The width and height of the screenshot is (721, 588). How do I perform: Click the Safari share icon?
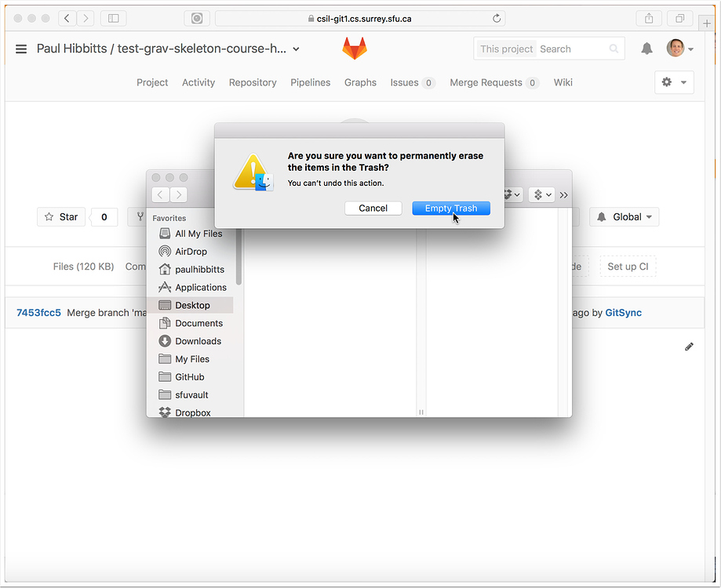(648, 18)
